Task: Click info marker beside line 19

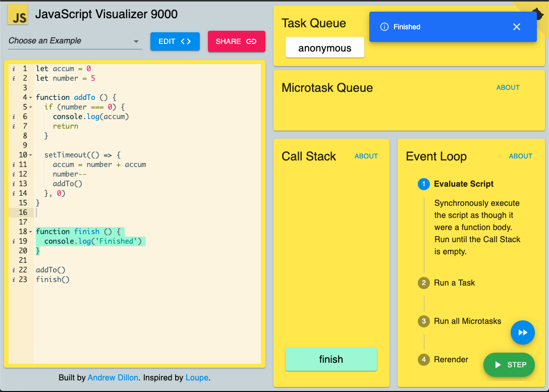Action: [14, 241]
